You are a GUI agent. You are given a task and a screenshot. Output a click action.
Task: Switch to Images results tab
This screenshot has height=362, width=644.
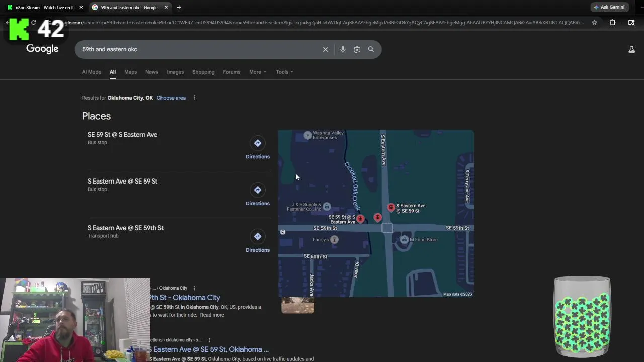pos(175,72)
